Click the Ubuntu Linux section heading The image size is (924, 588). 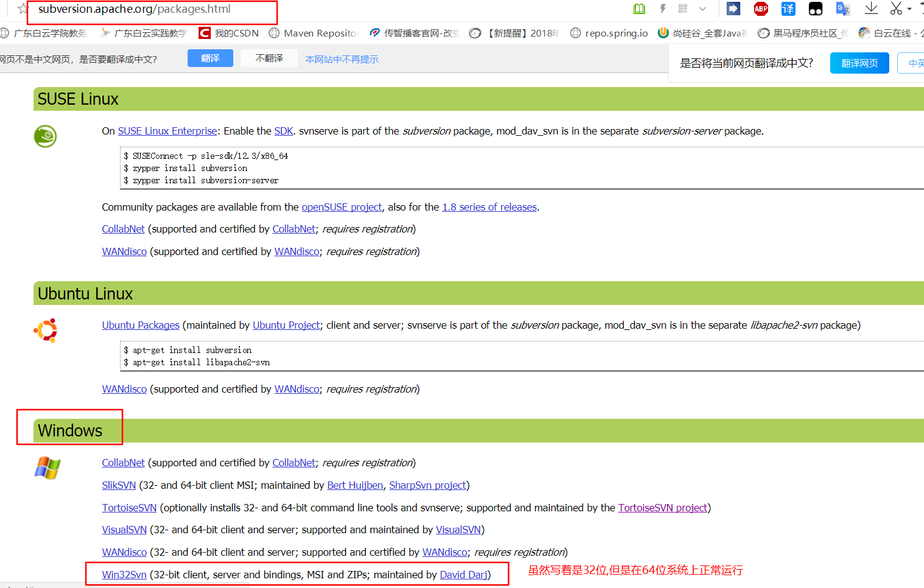point(85,293)
